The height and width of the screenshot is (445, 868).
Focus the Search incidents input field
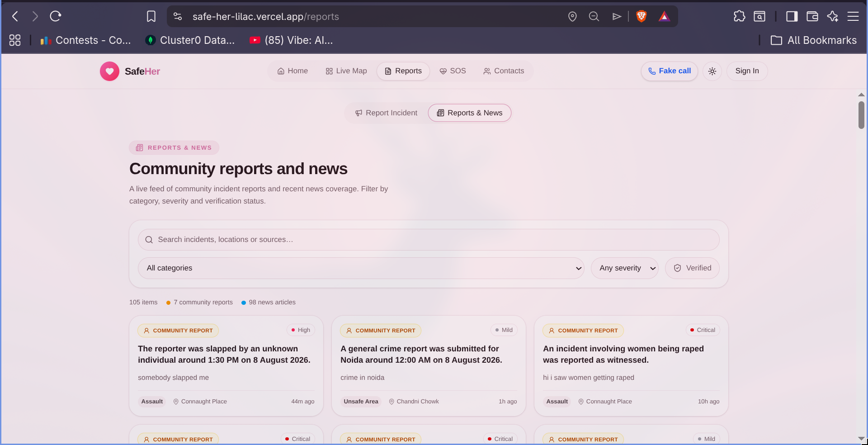point(429,240)
